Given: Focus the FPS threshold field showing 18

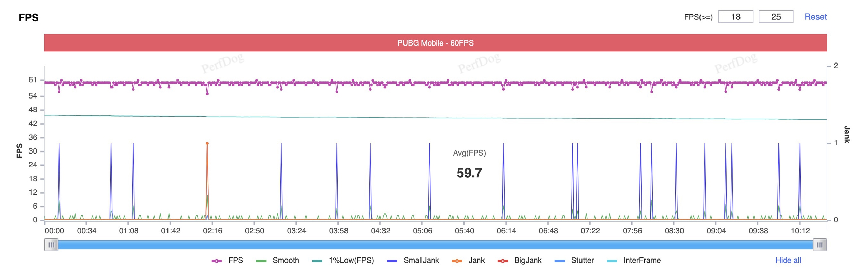Looking at the screenshot, I should 735,17.
